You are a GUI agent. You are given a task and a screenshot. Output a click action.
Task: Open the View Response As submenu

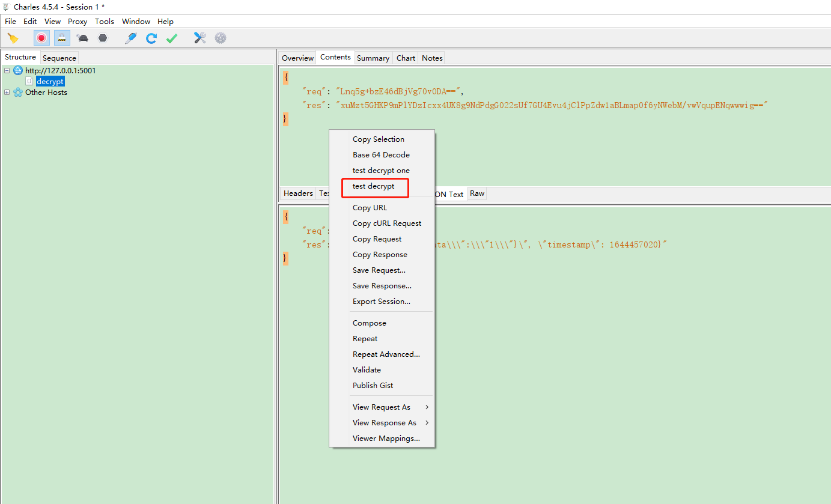point(385,422)
